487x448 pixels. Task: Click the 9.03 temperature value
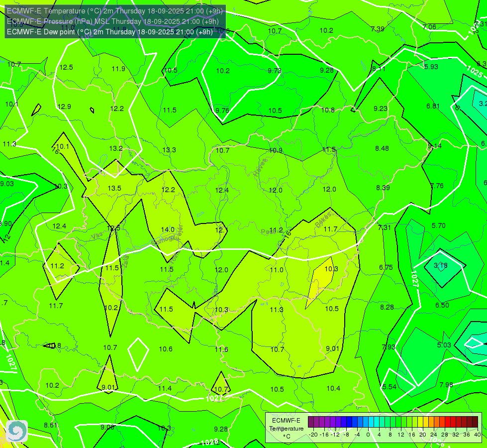click(7, 184)
